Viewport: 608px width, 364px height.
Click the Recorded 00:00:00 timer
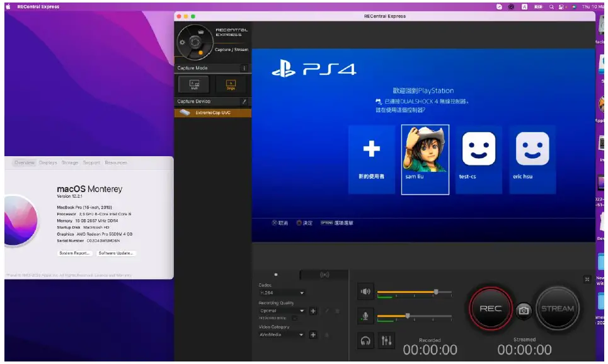[430, 350]
